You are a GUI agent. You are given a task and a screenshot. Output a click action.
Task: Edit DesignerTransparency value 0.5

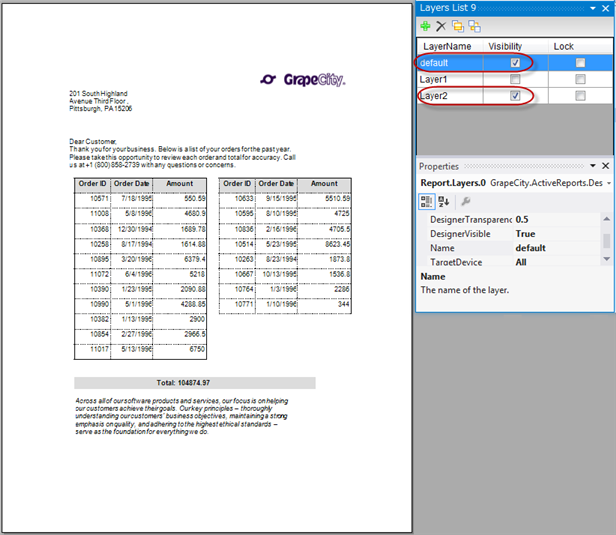click(x=557, y=220)
